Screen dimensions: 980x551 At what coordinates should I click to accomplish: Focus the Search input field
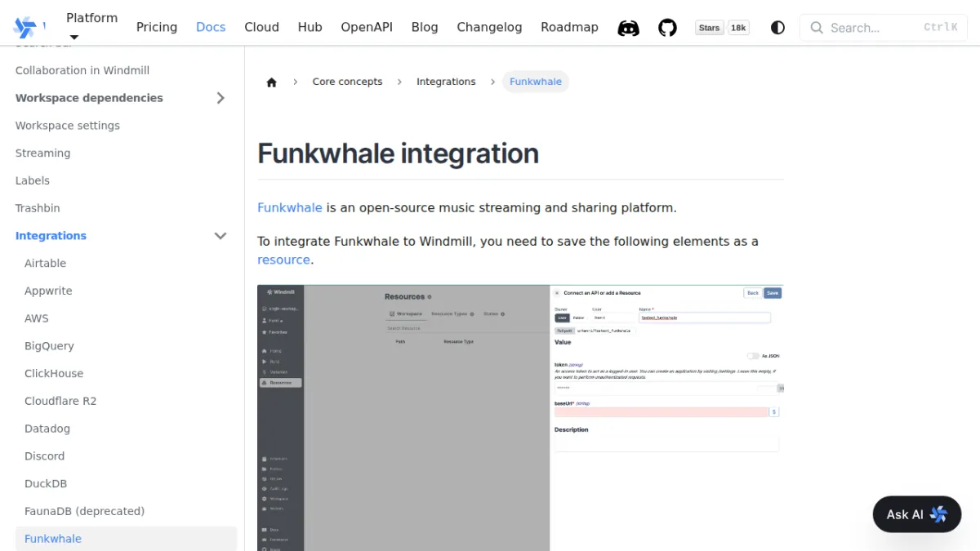(x=883, y=28)
